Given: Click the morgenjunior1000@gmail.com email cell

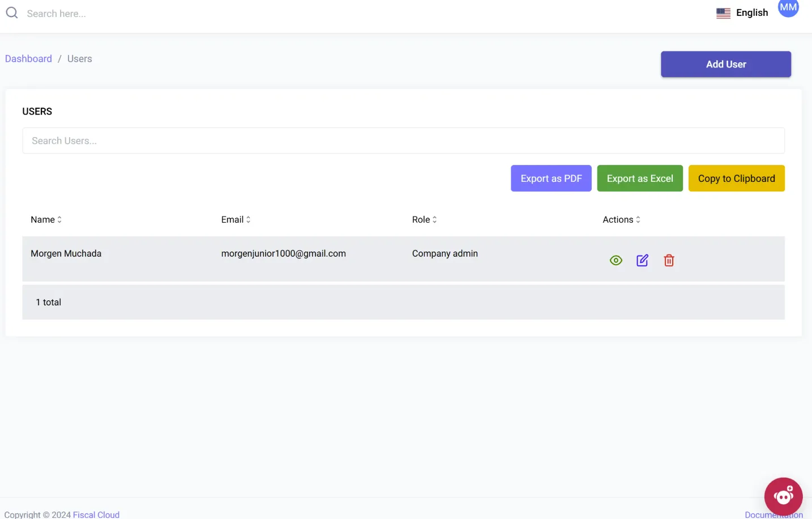Looking at the screenshot, I should [x=284, y=254].
